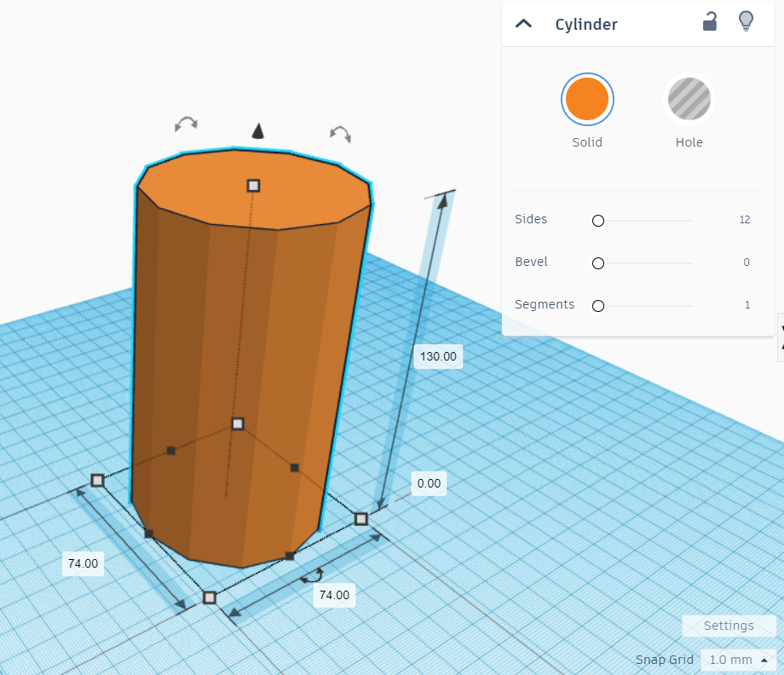The height and width of the screenshot is (675, 784).
Task: Click the left 74.00 dimension field
Action: tap(83, 563)
